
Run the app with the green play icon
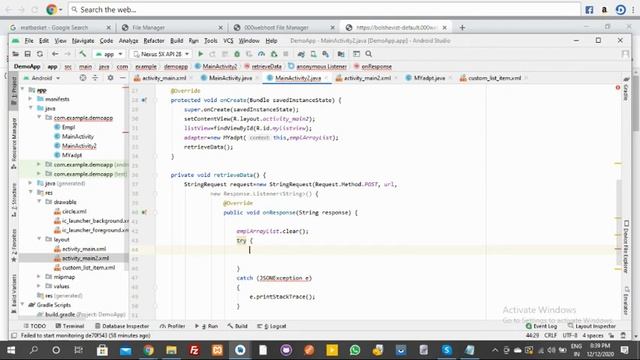pyautogui.click(x=200, y=54)
